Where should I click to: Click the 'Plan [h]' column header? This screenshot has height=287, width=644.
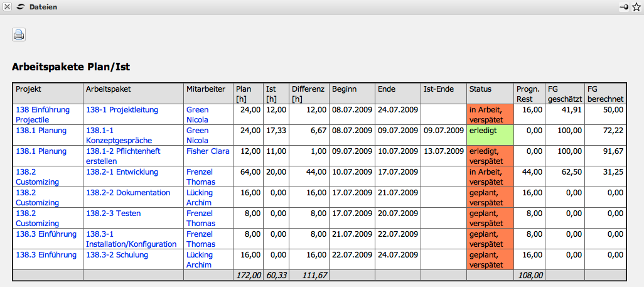pos(248,94)
